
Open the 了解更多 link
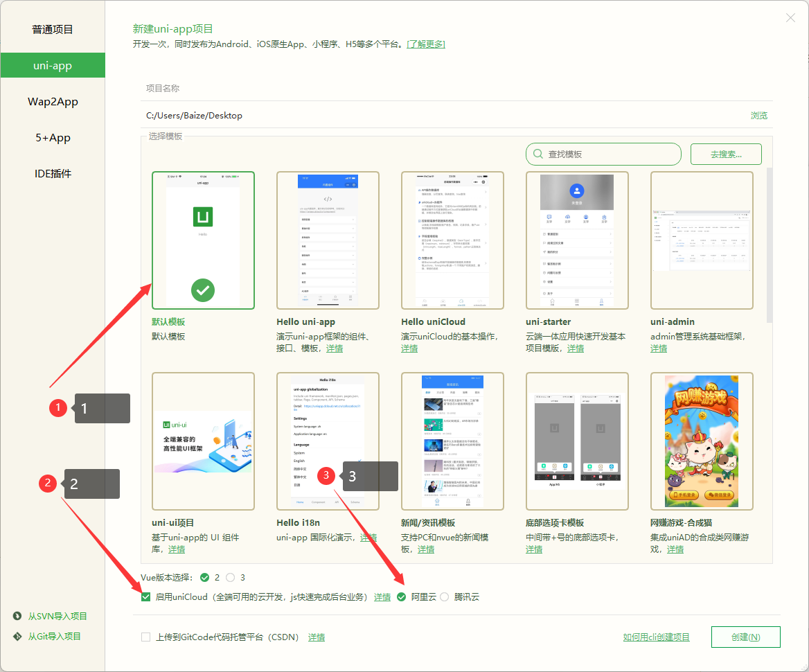pos(426,44)
